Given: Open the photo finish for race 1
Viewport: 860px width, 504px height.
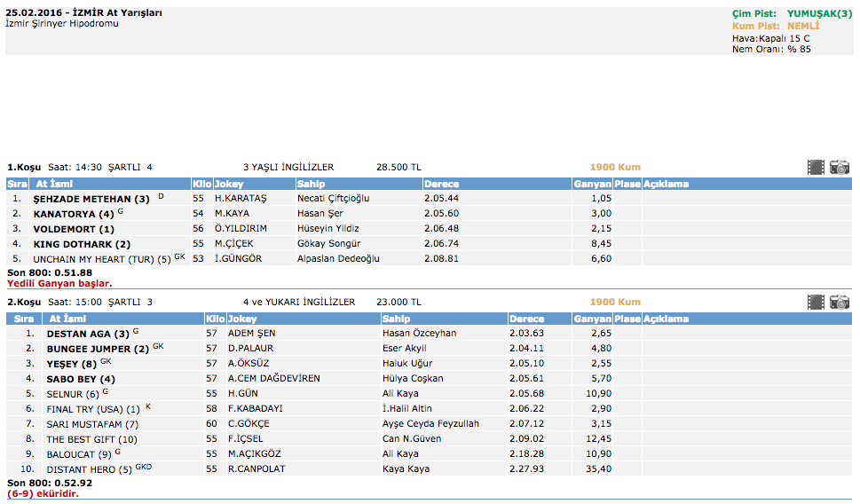Looking at the screenshot, I should 839,167.
